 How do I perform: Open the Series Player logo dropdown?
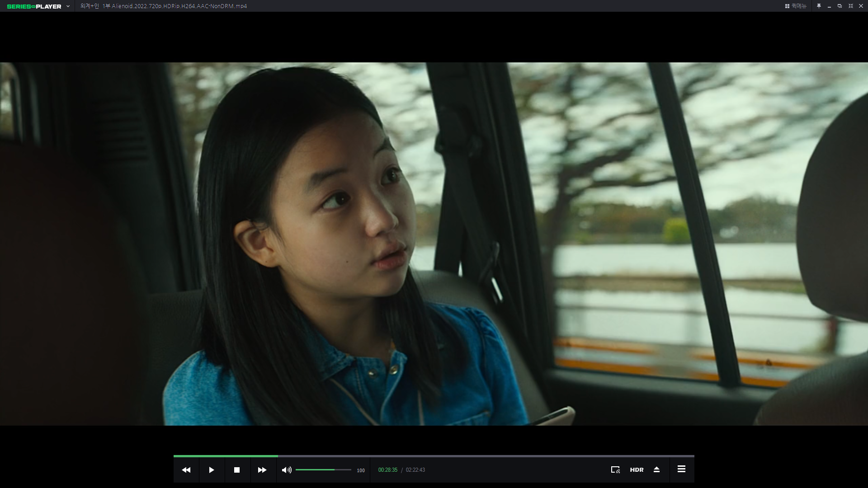pyautogui.click(x=38, y=6)
